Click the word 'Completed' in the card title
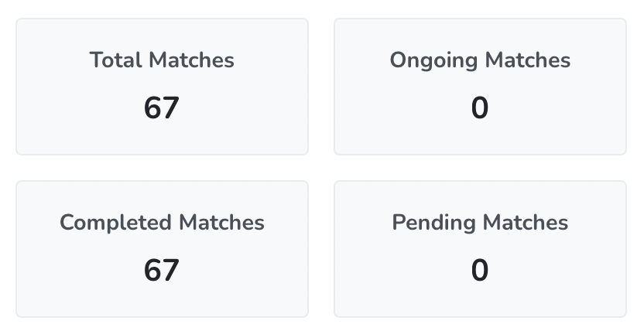This screenshot has height=331, width=644. coord(116,223)
